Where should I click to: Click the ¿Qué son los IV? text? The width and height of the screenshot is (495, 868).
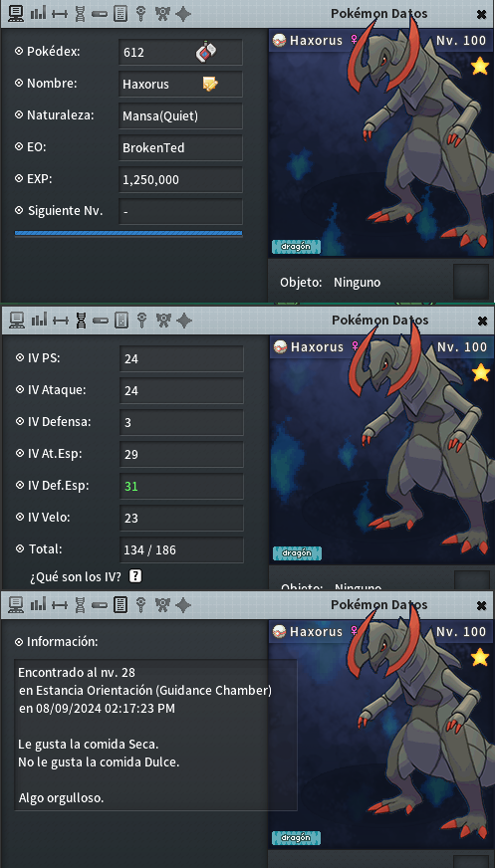[x=76, y=576]
